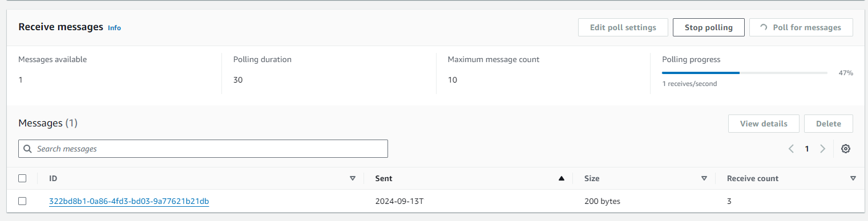Click Stop polling button
Screen dimensions: 868x221
(709, 27)
